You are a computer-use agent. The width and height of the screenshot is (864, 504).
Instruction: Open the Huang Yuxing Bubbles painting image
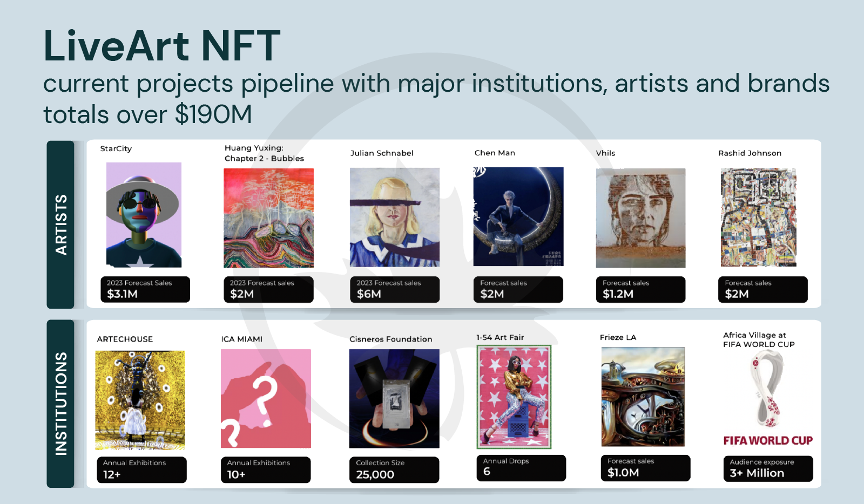(268, 218)
